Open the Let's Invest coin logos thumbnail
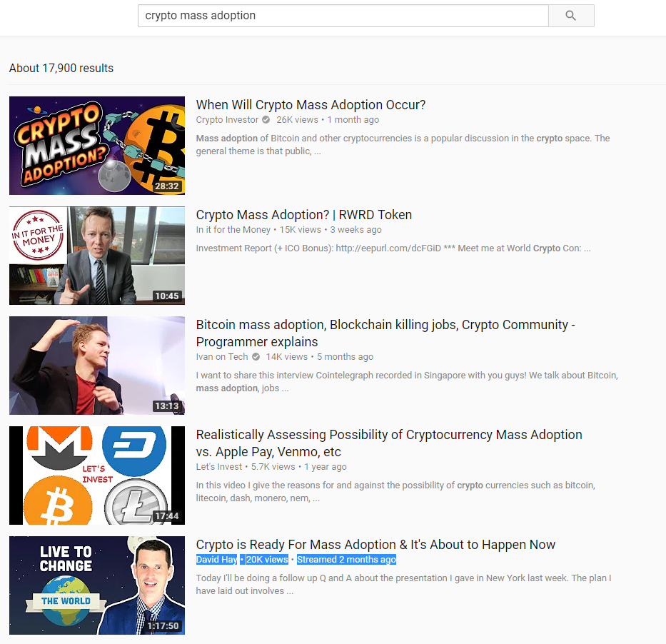The height and width of the screenshot is (644, 666). coord(97,476)
